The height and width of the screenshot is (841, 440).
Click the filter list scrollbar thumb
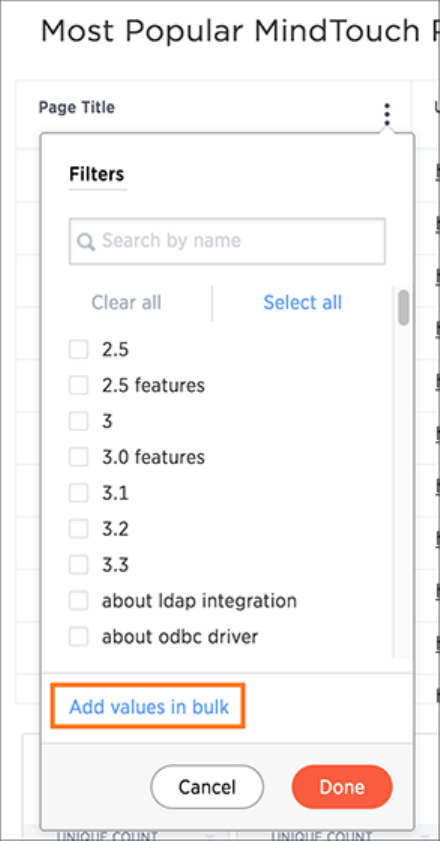point(404,307)
